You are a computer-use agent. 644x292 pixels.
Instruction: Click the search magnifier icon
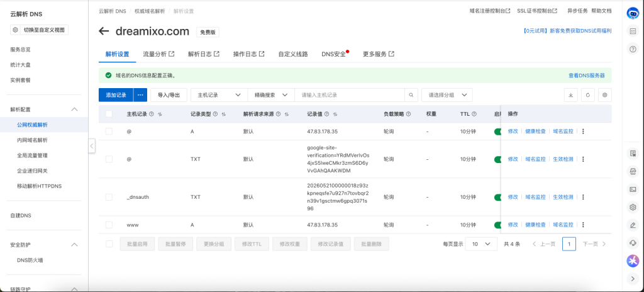411,95
